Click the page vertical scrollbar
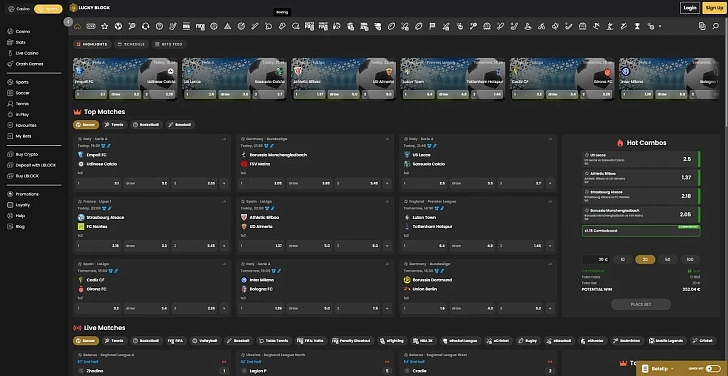The height and width of the screenshot is (376, 728). pyautogui.click(x=725, y=72)
